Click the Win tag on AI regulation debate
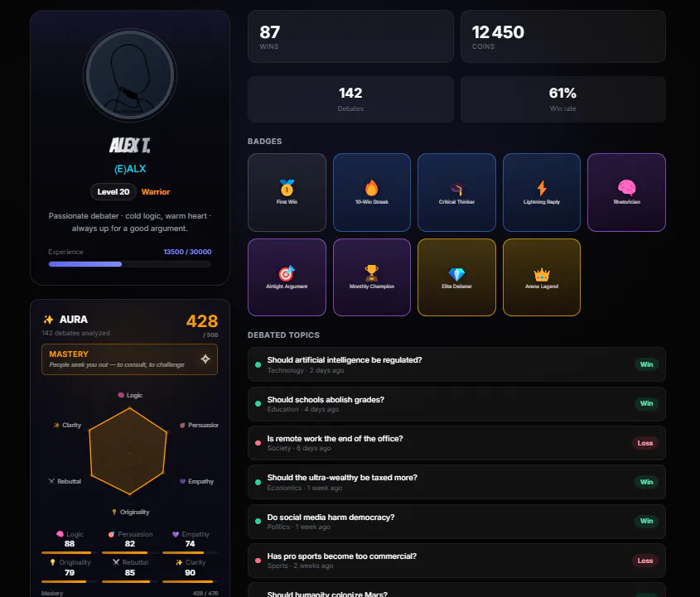The image size is (700, 597). (646, 364)
